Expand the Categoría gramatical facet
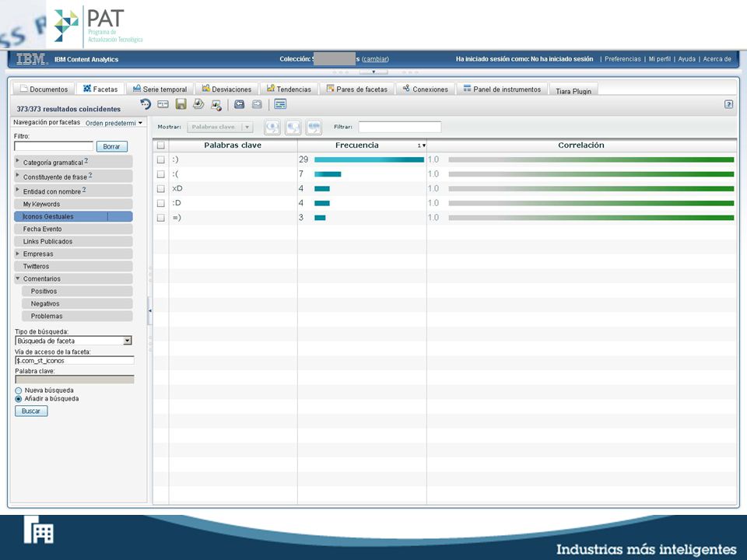Image resolution: width=747 pixels, height=560 pixels. (x=18, y=161)
